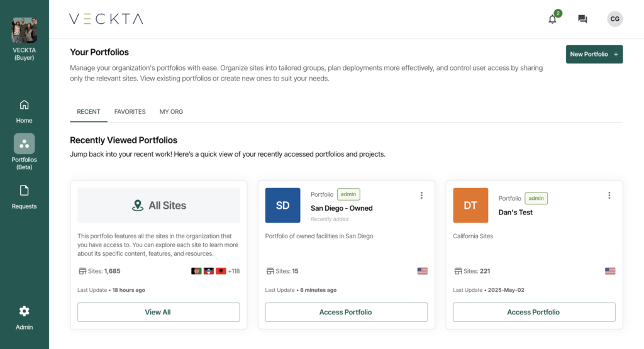This screenshot has height=349, width=644.
Task: Click the +118 more countries indicator
Action: click(x=234, y=271)
